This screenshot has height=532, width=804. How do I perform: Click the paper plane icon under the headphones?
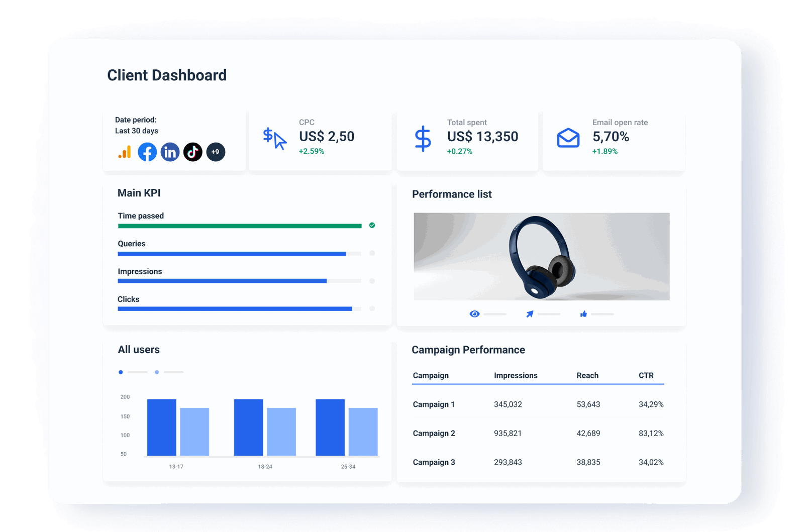click(x=529, y=313)
